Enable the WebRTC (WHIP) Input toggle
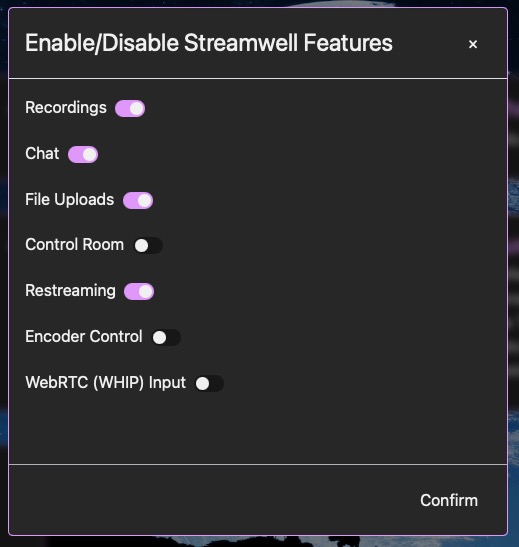The height and width of the screenshot is (547, 519). [x=209, y=383]
